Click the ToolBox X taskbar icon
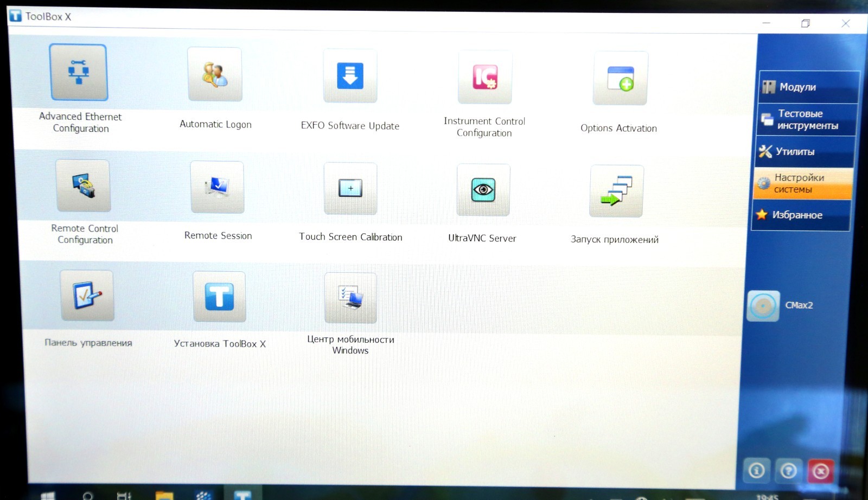868x500 pixels. point(242,495)
